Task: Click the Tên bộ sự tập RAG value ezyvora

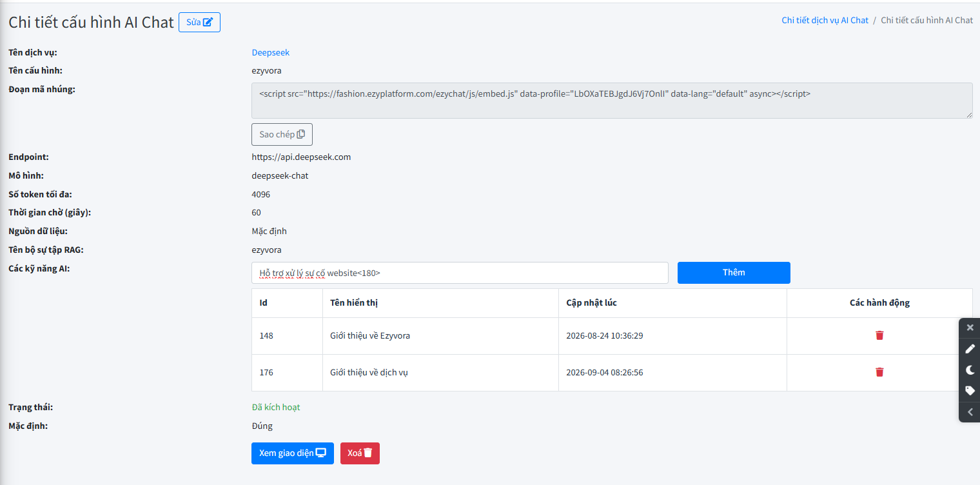Action: 266,250
